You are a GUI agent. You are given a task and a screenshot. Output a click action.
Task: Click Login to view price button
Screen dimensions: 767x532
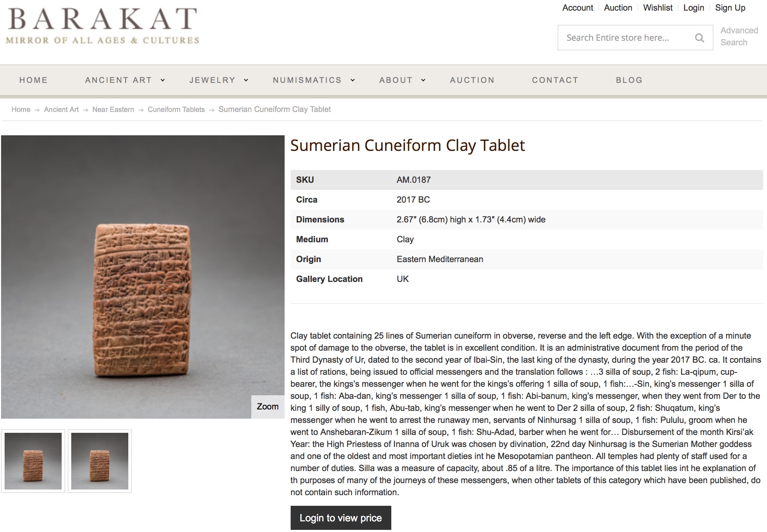[x=341, y=518]
